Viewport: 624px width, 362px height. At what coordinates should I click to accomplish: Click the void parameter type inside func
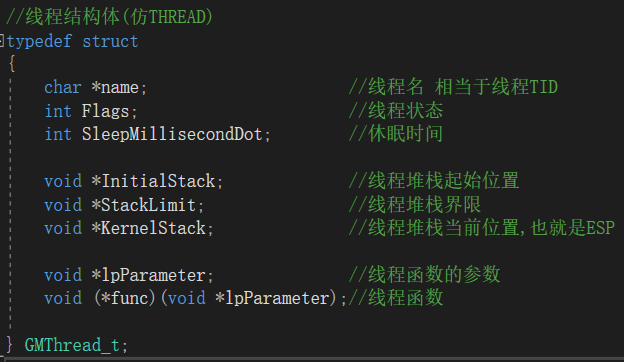coord(187,298)
